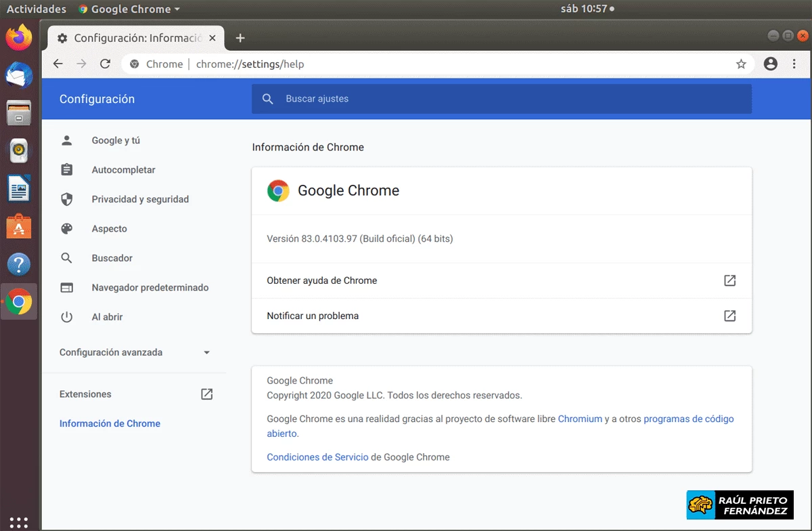The height and width of the screenshot is (531, 812).
Task: Click the external link icon next to Extensiones
Action: (206, 394)
